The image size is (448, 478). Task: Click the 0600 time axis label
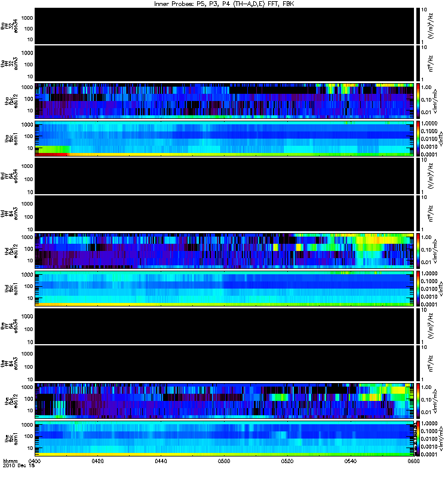[413, 461]
